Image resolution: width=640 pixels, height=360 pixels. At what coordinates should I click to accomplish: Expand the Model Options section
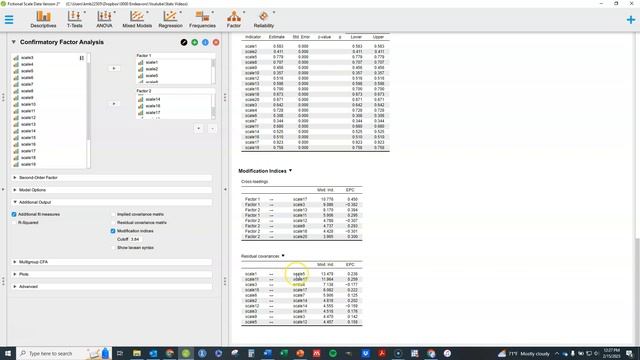pyautogui.click(x=112, y=190)
